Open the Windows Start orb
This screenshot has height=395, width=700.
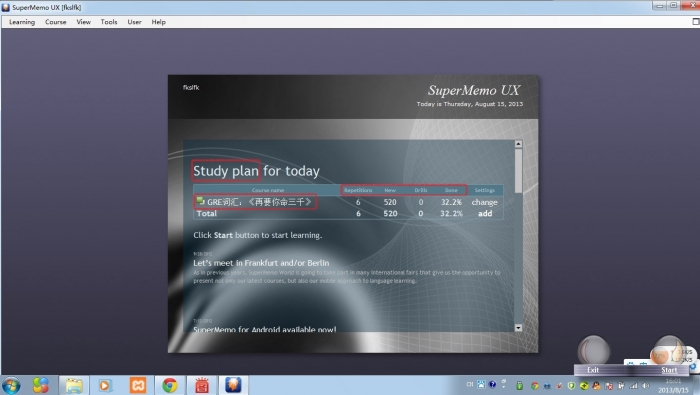(x=11, y=386)
